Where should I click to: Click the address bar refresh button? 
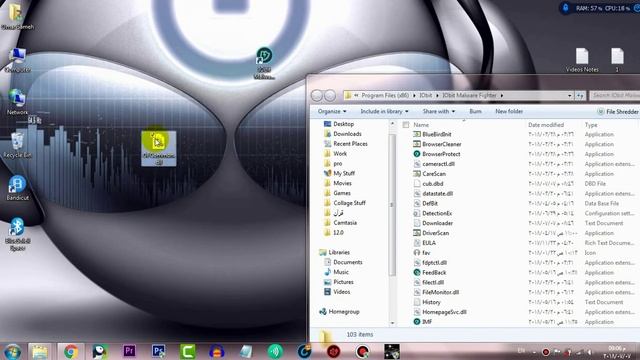[x=580, y=96]
